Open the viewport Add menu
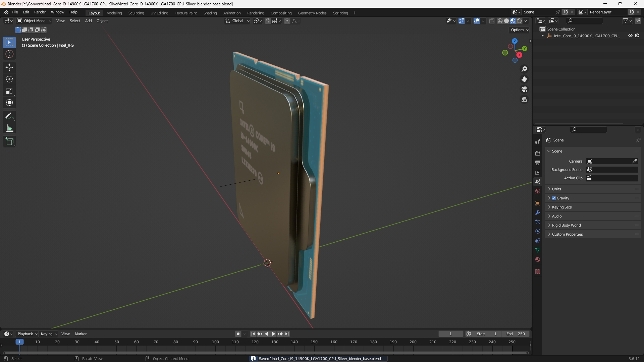The height and width of the screenshot is (362, 644). (88, 21)
